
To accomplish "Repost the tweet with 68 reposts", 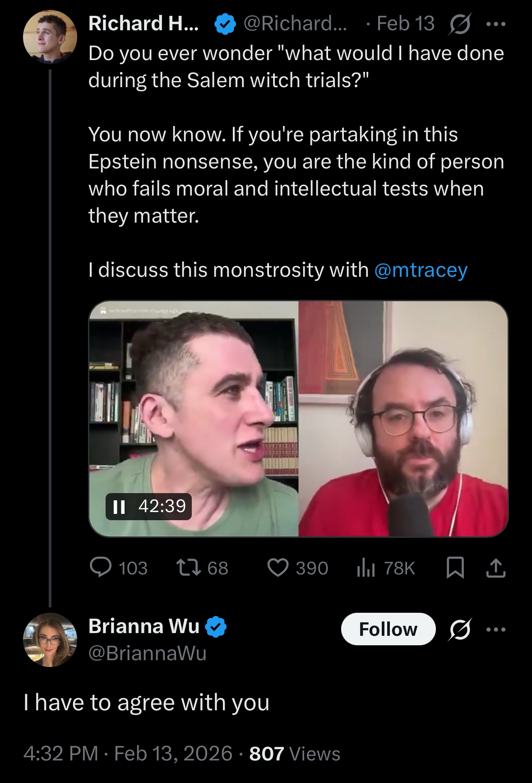I will 189,568.
